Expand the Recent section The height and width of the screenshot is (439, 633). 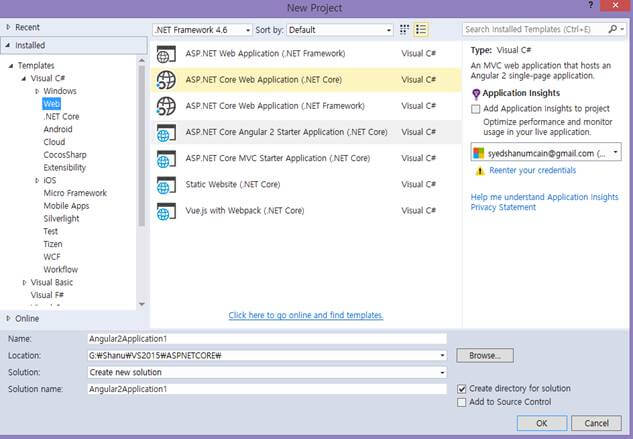click(8, 27)
